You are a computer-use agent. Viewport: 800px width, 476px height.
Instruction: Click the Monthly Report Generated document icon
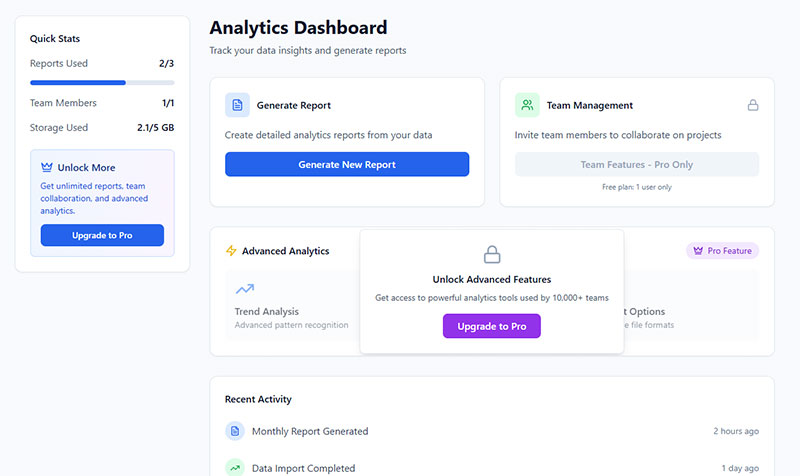(x=235, y=431)
